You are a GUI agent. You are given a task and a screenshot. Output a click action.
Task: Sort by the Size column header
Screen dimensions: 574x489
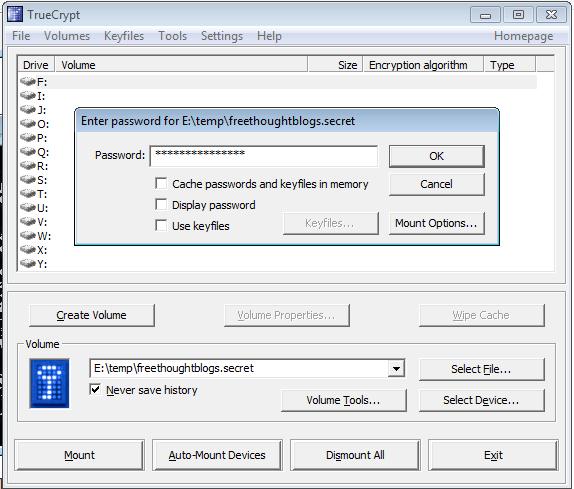[x=335, y=64]
